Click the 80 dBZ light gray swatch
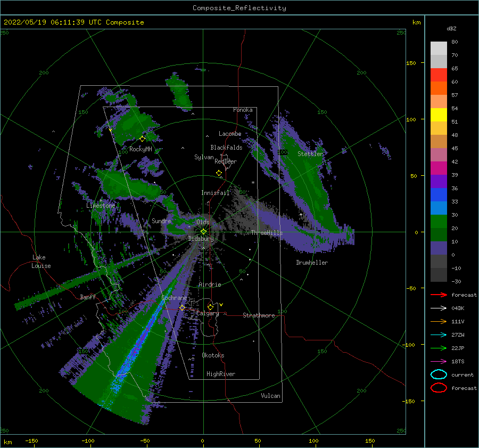The image size is (479, 448). [x=439, y=48]
